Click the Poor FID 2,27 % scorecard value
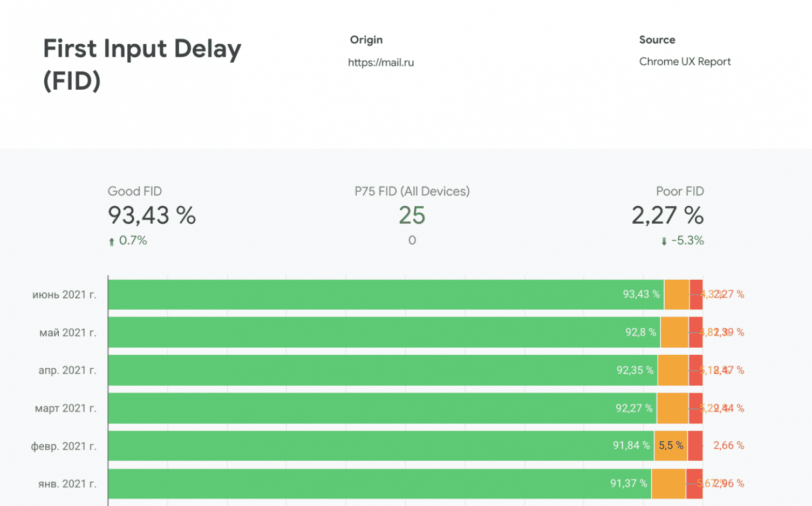The width and height of the screenshot is (812, 506). [667, 215]
